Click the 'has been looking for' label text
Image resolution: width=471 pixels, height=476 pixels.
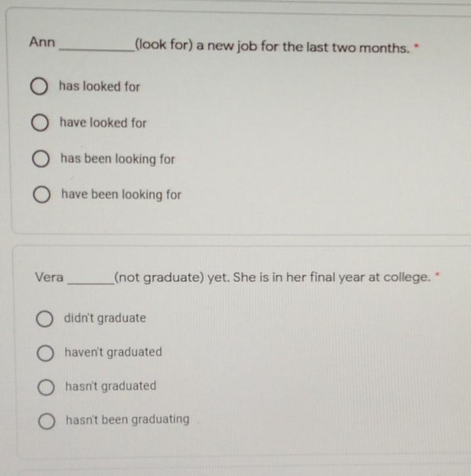point(118,159)
